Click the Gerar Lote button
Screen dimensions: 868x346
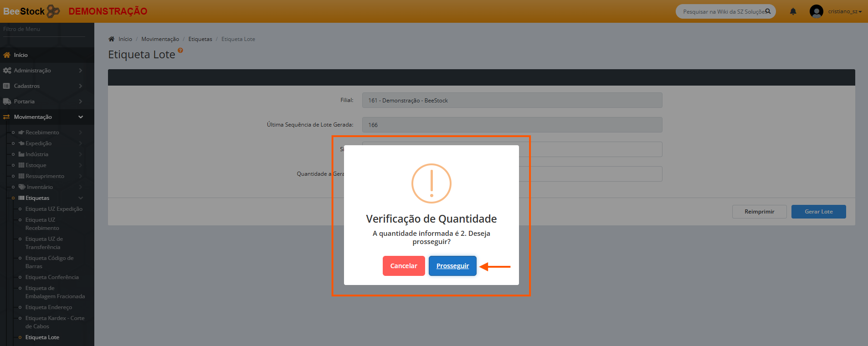click(x=818, y=212)
